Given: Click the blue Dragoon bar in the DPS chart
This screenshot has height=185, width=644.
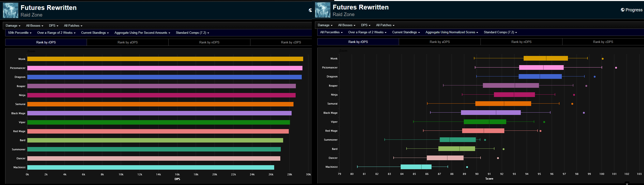Looking at the screenshot, I should [x=164, y=77].
